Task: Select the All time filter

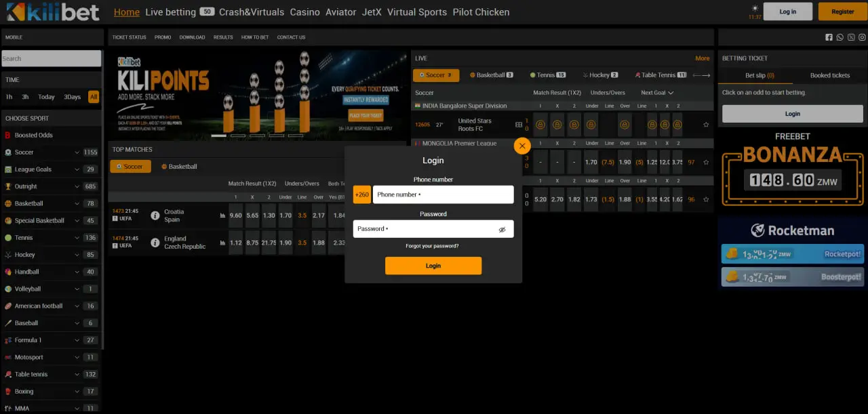Action: click(93, 97)
